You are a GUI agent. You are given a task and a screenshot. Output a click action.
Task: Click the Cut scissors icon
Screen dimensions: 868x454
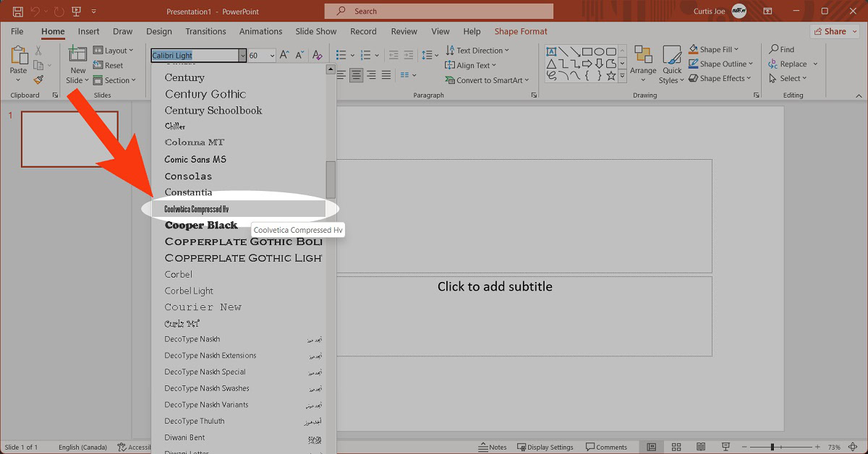[38, 51]
